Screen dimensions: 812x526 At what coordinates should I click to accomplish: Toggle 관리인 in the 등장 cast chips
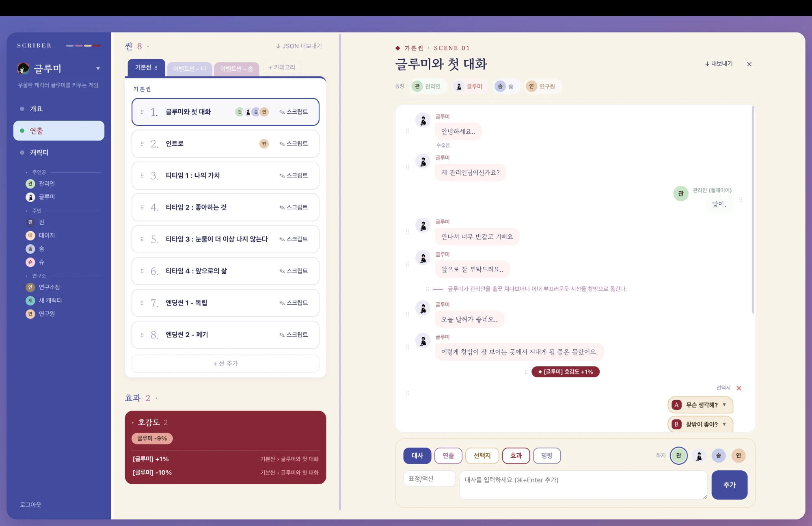pyautogui.click(x=428, y=87)
